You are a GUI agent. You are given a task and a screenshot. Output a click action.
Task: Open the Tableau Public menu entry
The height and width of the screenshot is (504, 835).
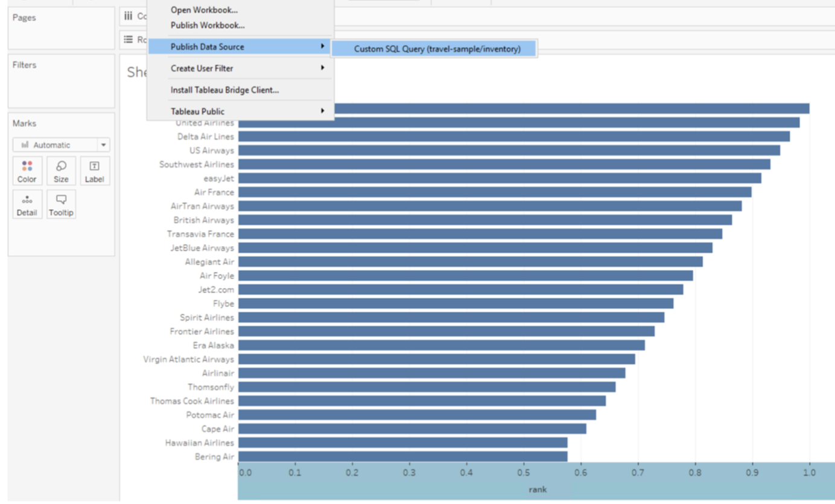coord(240,111)
